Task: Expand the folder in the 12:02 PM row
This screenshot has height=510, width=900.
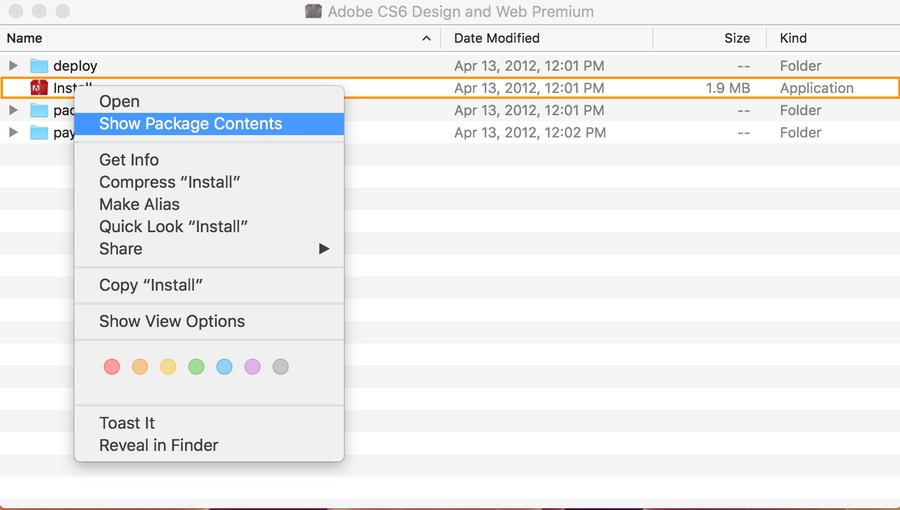Action: click(x=13, y=133)
